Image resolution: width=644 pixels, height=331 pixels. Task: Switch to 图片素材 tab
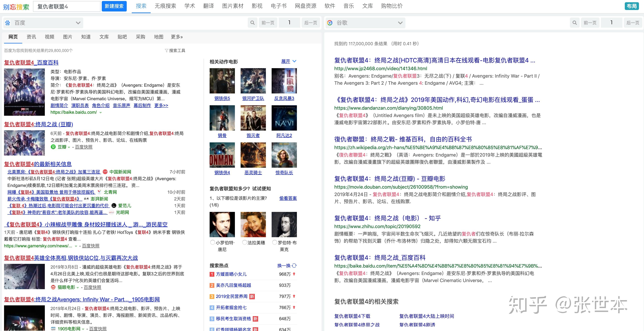point(233,6)
